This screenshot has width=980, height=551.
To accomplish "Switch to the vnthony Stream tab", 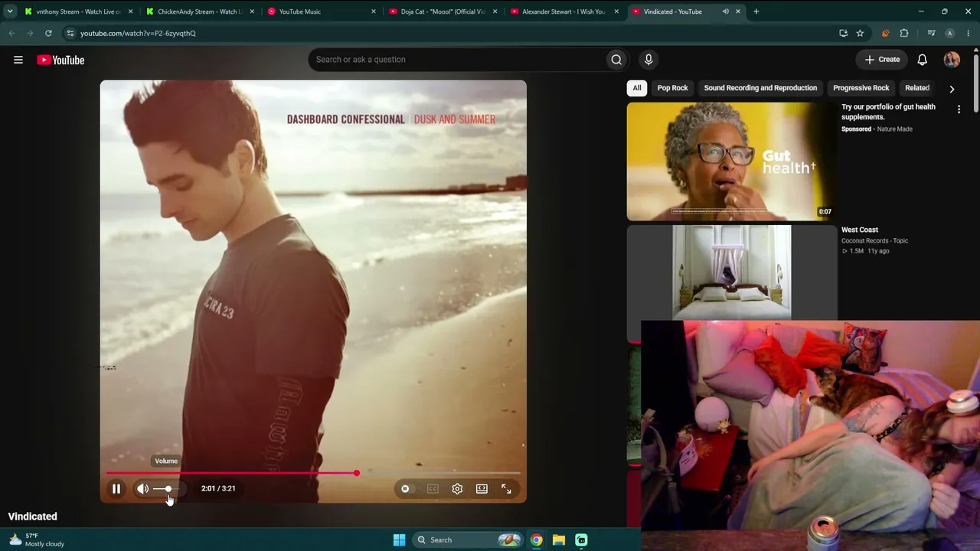I will [78, 11].
